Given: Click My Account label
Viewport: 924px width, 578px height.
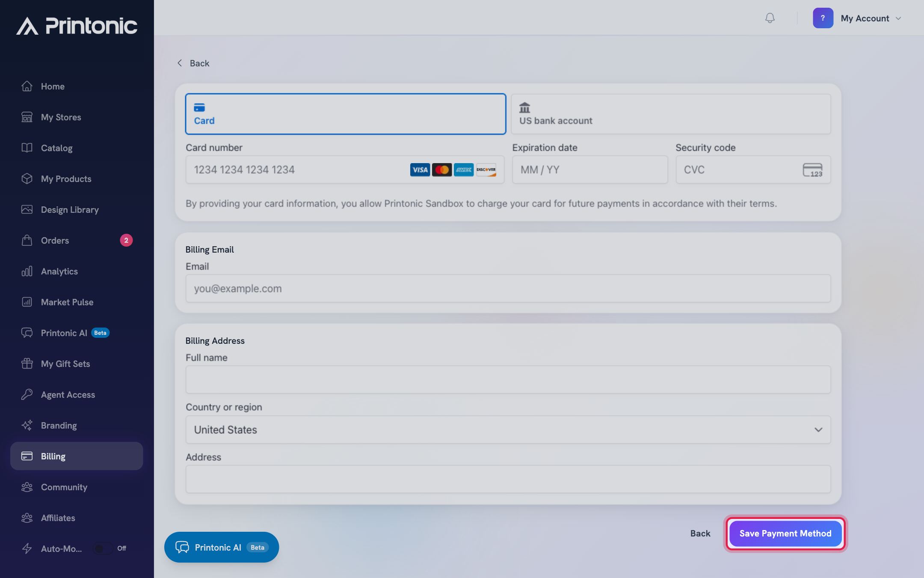Looking at the screenshot, I should click(x=865, y=18).
